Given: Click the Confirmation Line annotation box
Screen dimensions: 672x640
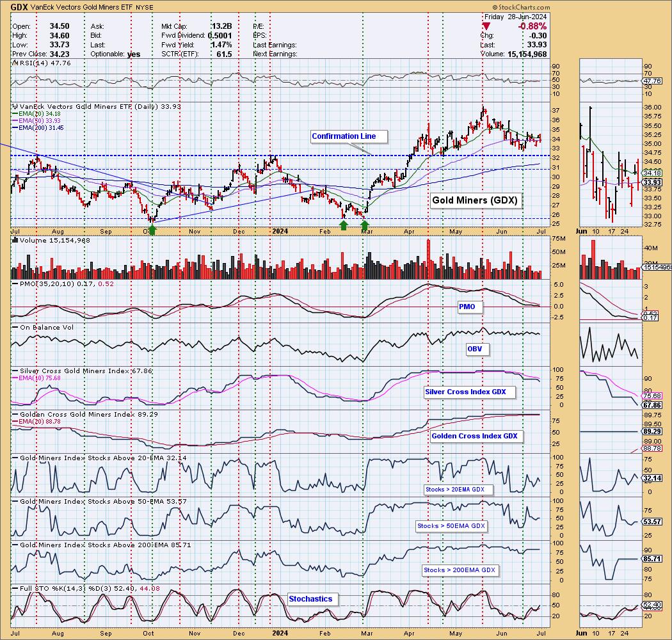Looking at the screenshot, I should point(349,136).
